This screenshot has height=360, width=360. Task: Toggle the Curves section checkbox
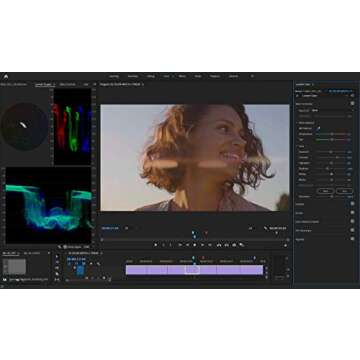tap(352, 212)
